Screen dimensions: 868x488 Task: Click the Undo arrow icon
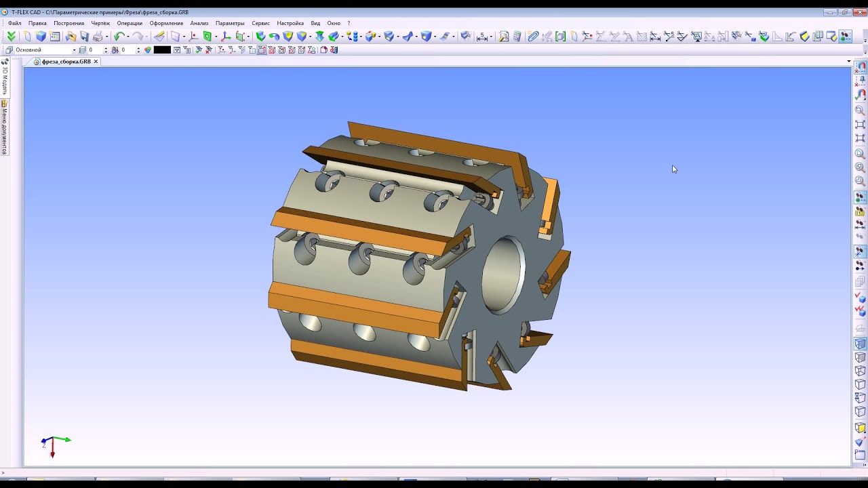coord(119,37)
